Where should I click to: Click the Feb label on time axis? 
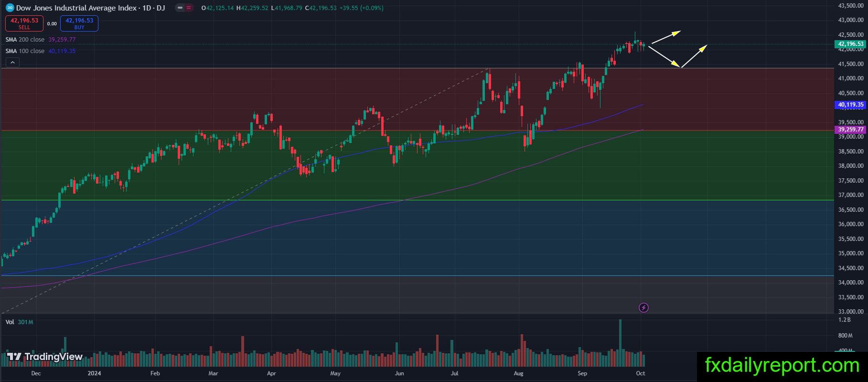[x=155, y=373]
